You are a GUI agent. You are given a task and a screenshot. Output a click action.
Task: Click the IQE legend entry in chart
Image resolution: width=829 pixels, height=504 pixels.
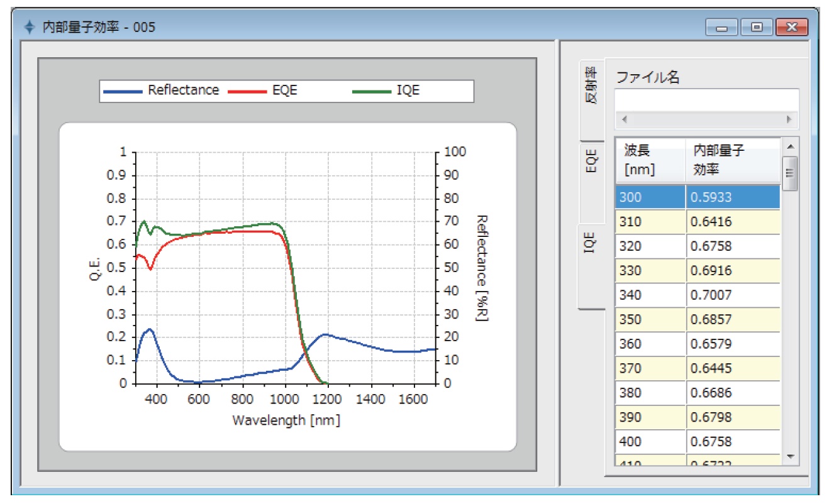pos(386,90)
